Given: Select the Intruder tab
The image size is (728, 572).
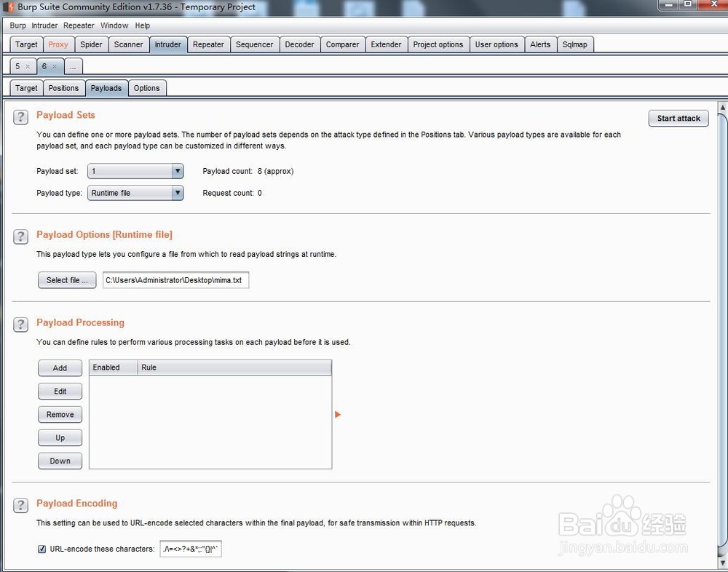Looking at the screenshot, I should click(x=168, y=44).
